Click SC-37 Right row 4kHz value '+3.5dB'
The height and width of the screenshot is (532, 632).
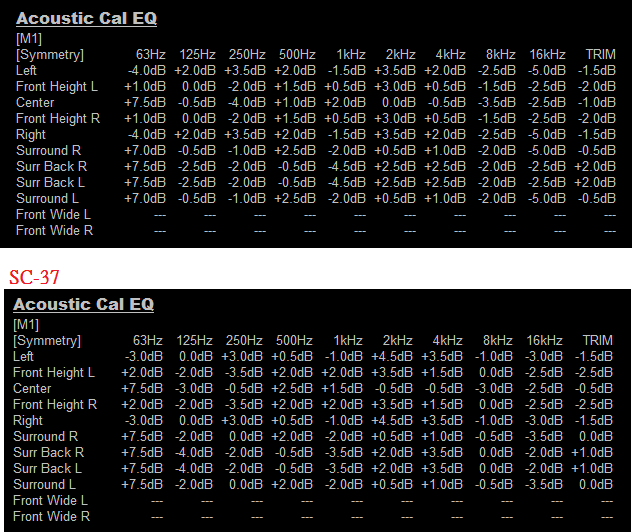pyautogui.click(x=442, y=421)
